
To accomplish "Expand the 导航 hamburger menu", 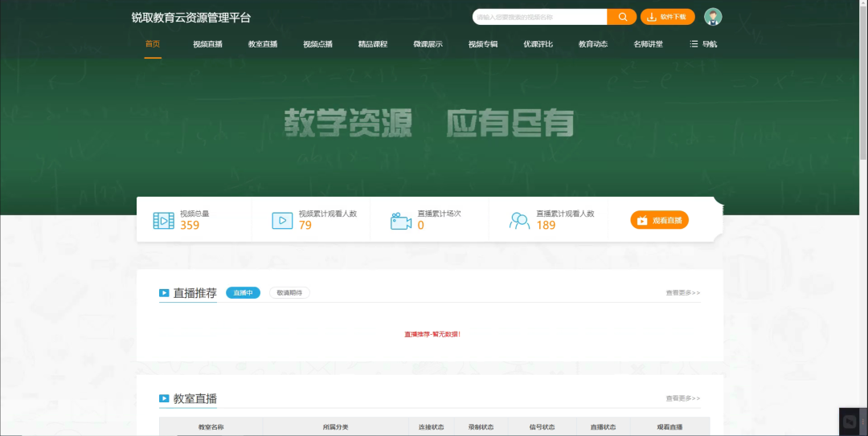I will point(703,44).
